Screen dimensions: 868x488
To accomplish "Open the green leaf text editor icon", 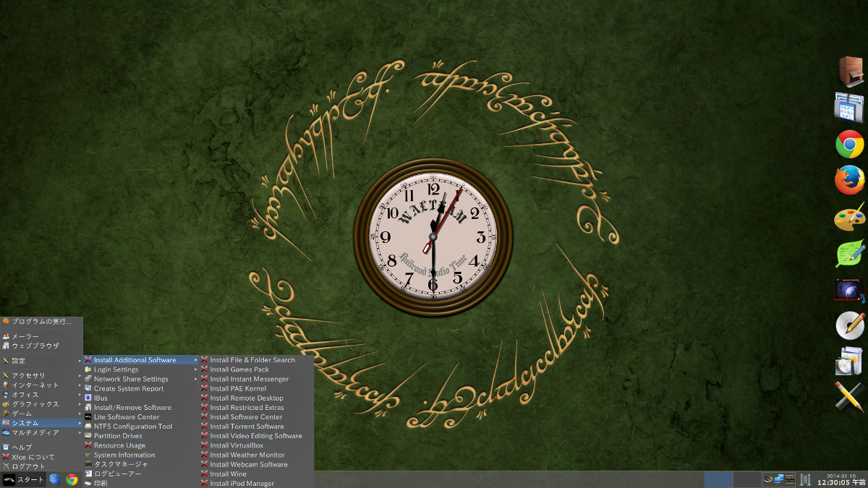I will [850, 254].
